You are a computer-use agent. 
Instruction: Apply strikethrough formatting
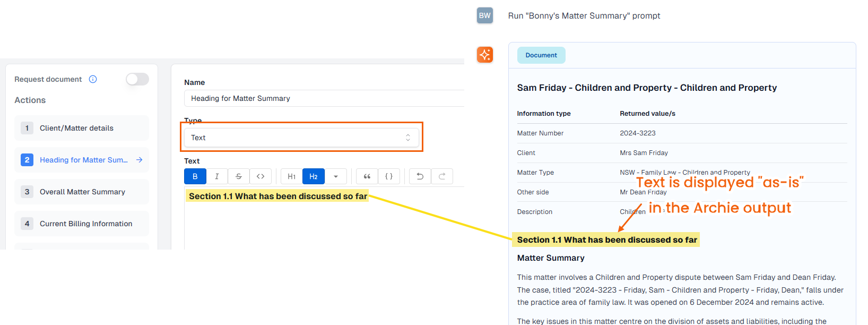point(239,176)
